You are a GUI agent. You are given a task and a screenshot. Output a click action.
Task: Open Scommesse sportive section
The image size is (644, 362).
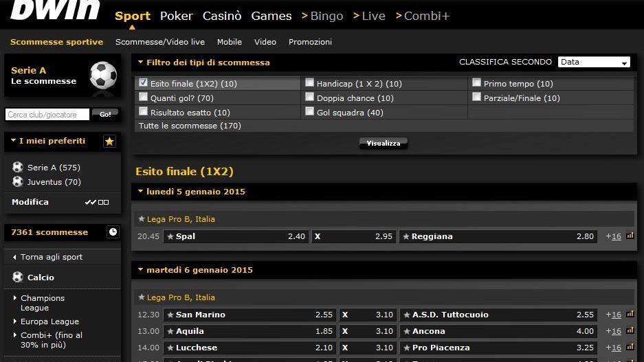[x=56, y=42]
